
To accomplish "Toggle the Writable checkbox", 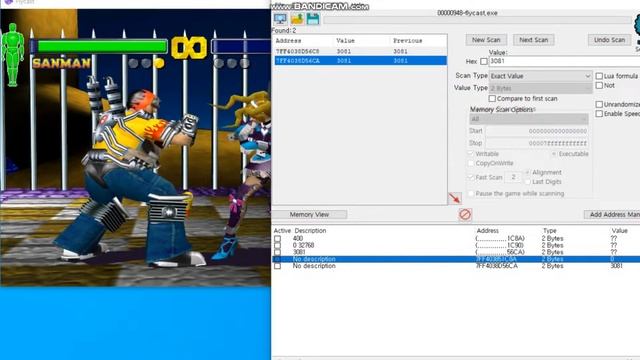I will click(471, 154).
